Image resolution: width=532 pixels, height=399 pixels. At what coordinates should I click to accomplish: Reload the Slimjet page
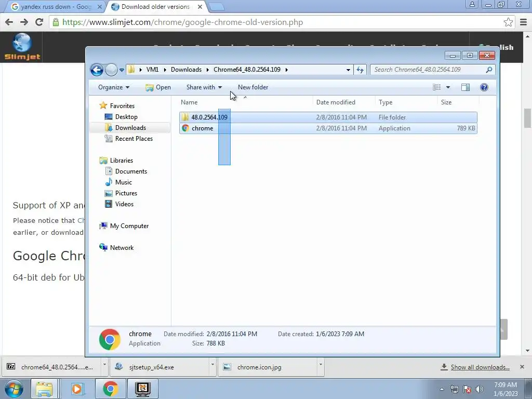39,22
